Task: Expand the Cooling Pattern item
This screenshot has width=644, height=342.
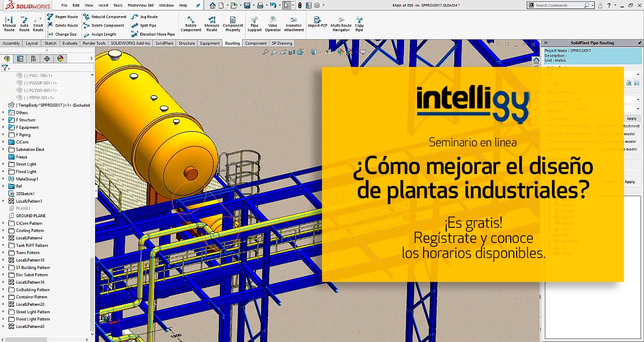Action: (4, 230)
